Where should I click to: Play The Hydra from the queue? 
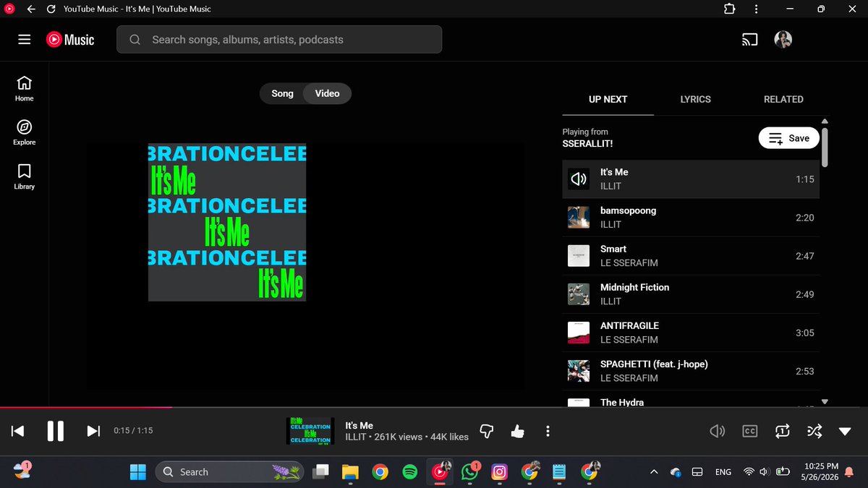pos(691,401)
